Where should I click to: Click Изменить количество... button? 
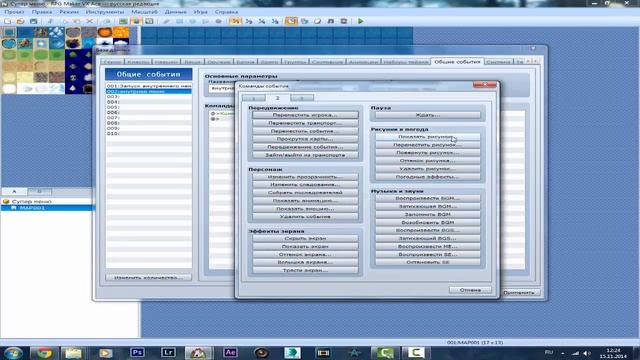tap(148, 277)
